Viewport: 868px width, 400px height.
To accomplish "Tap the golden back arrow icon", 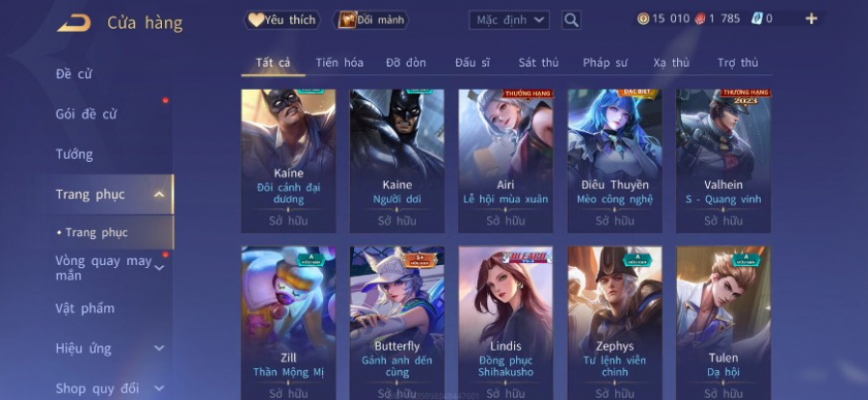I will (x=74, y=23).
